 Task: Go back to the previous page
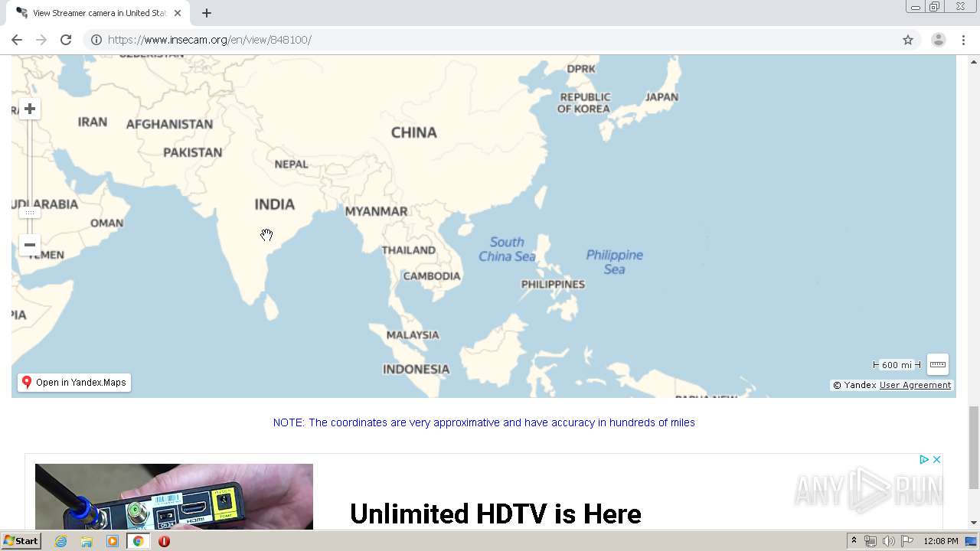tap(17, 40)
